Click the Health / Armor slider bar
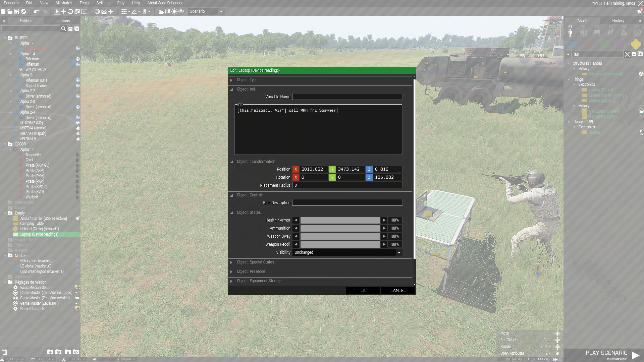This screenshot has width=644, height=362. (x=340, y=220)
